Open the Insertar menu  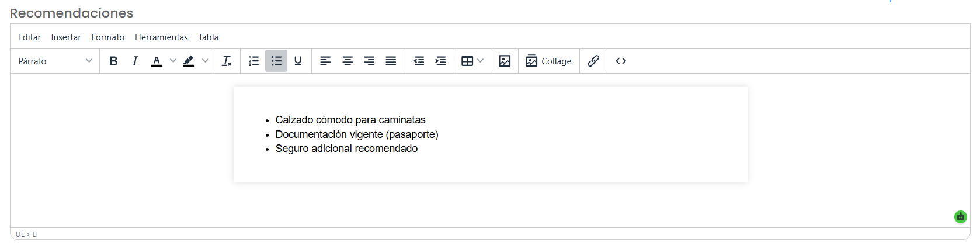pos(66,37)
